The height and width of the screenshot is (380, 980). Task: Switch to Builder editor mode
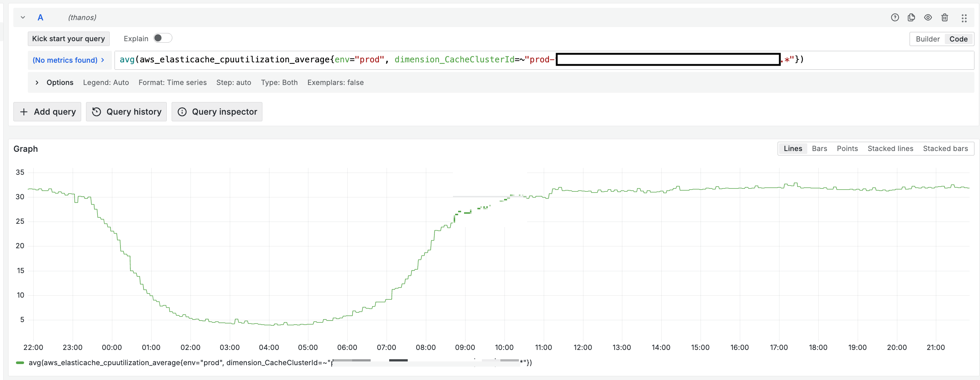pyautogui.click(x=927, y=39)
